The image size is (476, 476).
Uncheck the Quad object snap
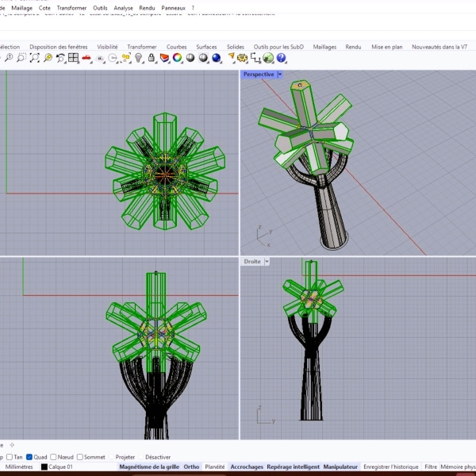[x=29, y=457]
